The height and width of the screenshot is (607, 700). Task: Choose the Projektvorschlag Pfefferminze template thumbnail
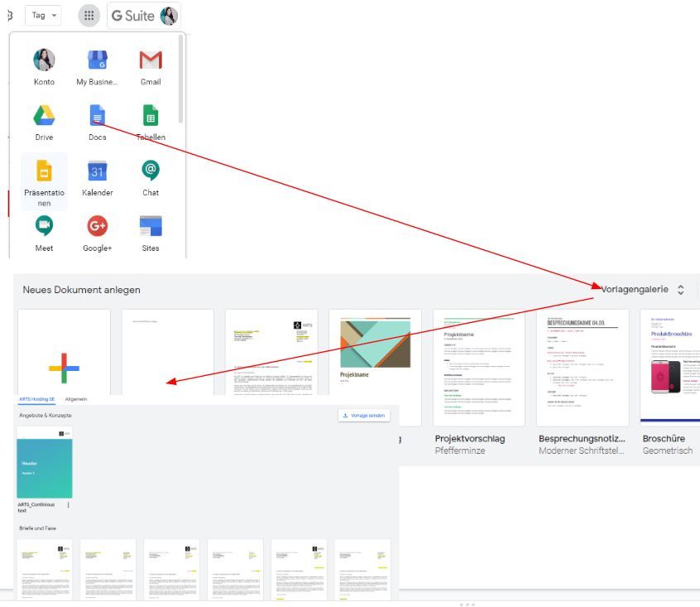click(x=479, y=368)
